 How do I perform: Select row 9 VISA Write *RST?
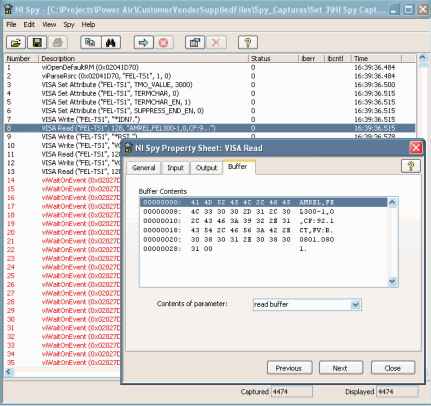[x=210, y=136]
